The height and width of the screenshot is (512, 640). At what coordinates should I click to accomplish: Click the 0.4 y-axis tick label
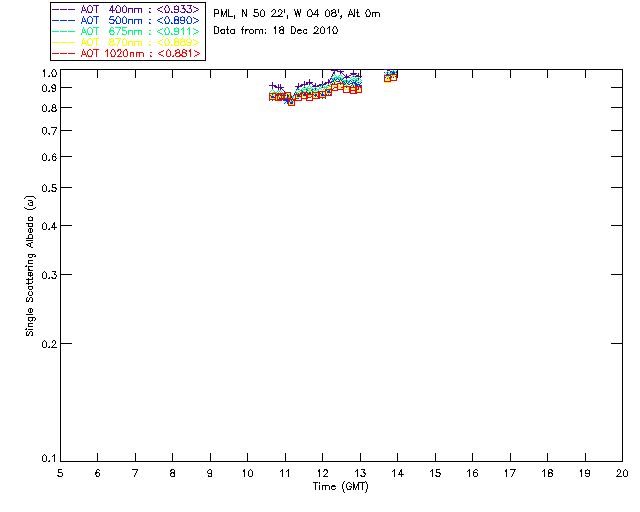pos(49,226)
